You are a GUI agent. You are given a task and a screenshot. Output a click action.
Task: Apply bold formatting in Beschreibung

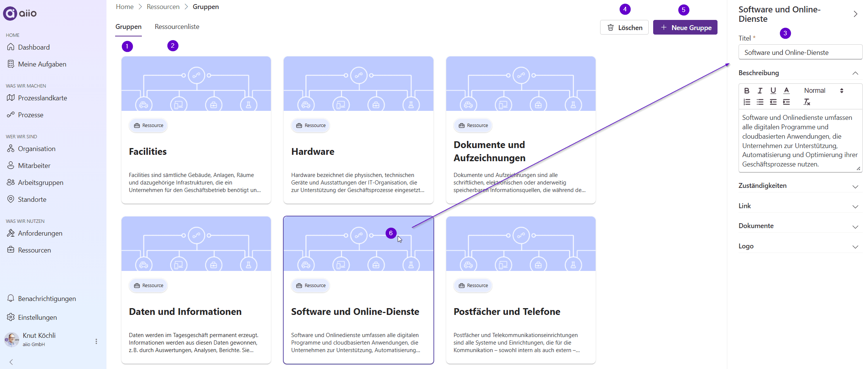coord(747,91)
